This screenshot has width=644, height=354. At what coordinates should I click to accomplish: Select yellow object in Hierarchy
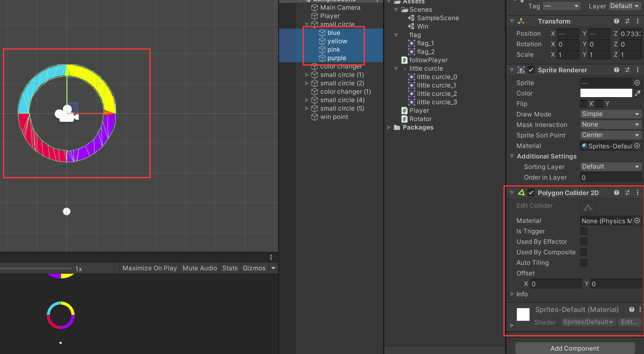point(337,41)
